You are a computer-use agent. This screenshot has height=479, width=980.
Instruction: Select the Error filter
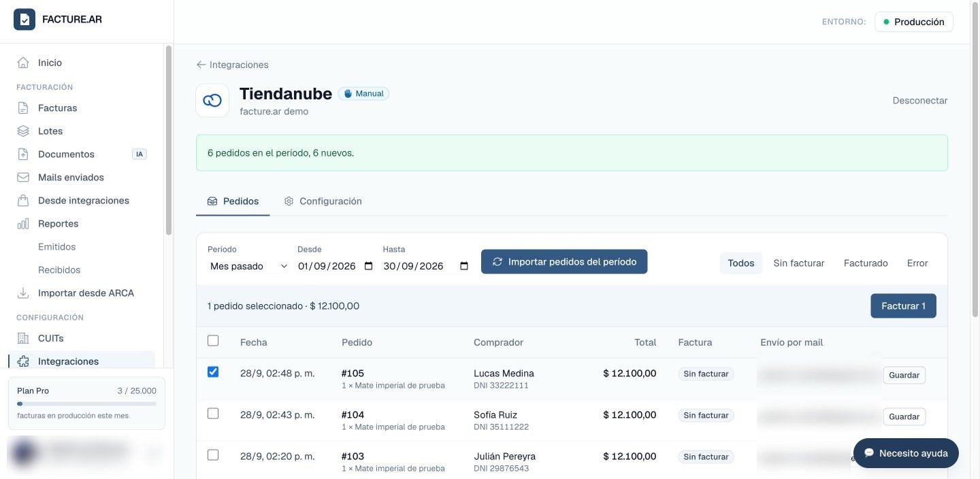click(x=917, y=263)
